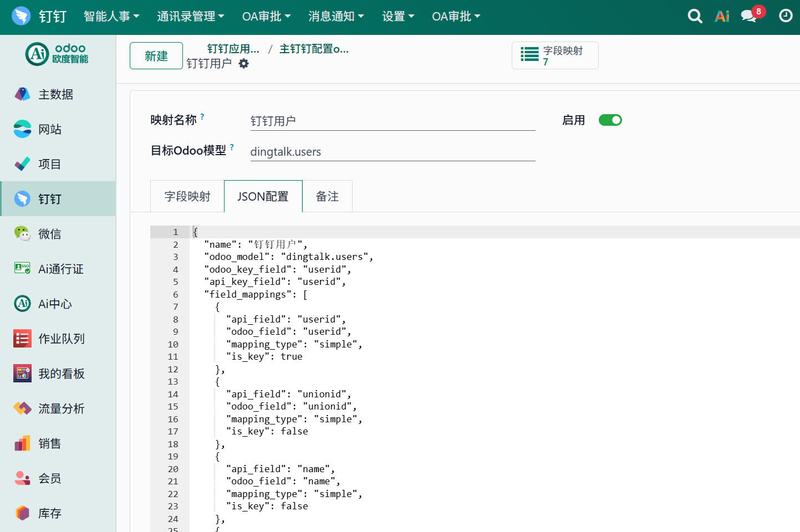Open the 会员 sidebar app
The width and height of the screenshot is (800, 532).
click(58, 478)
